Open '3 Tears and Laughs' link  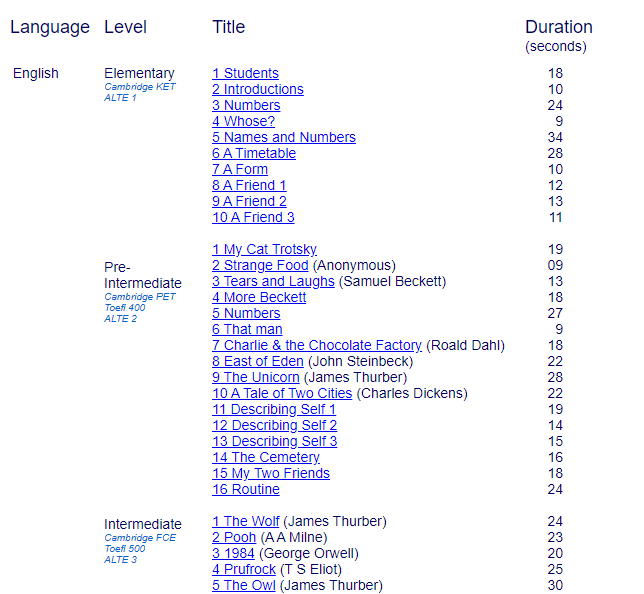click(x=273, y=281)
